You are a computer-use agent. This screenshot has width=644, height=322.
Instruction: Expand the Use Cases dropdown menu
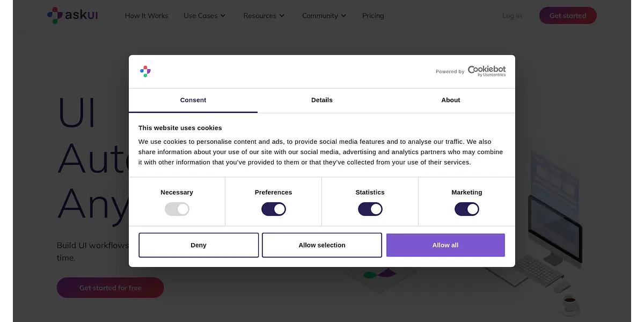(x=204, y=16)
